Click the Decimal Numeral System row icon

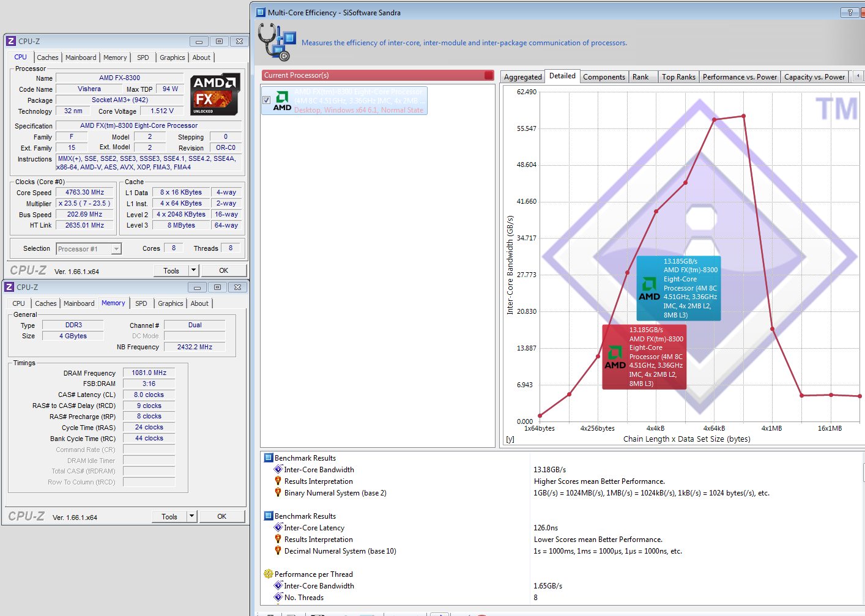point(278,551)
